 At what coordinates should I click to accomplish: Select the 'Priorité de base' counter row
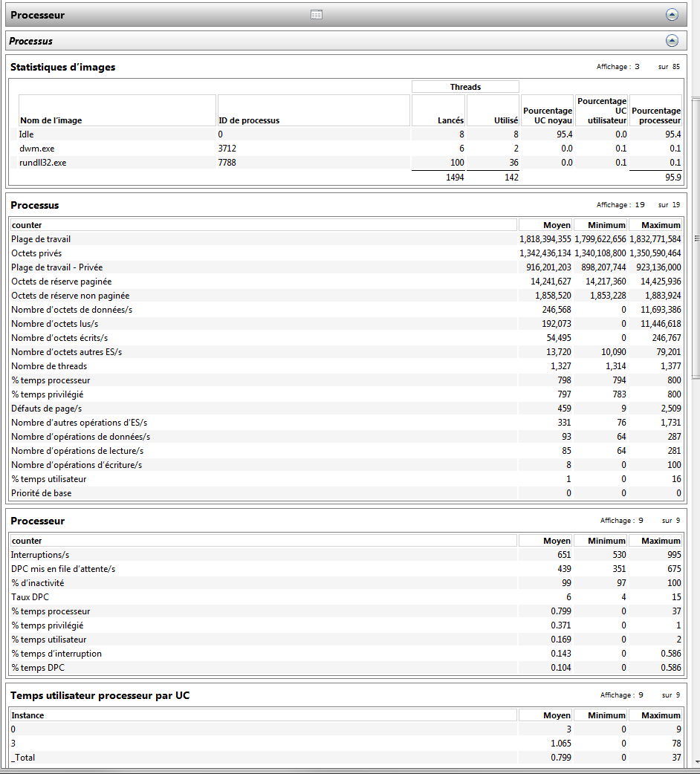pyautogui.click(x=346, y=493)
